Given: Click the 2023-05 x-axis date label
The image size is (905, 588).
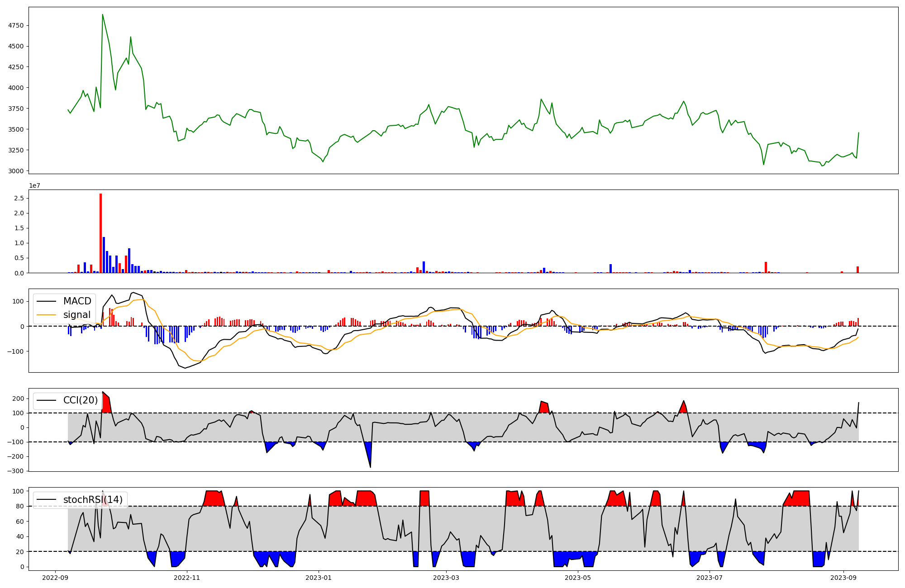Looking at the screenshot, I should coord(578,578).
